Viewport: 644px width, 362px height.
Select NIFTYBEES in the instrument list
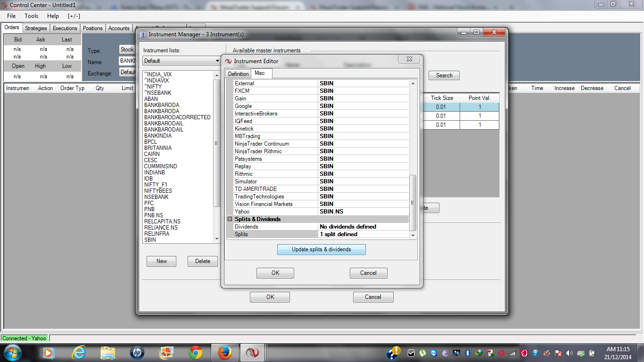point(158,191)
